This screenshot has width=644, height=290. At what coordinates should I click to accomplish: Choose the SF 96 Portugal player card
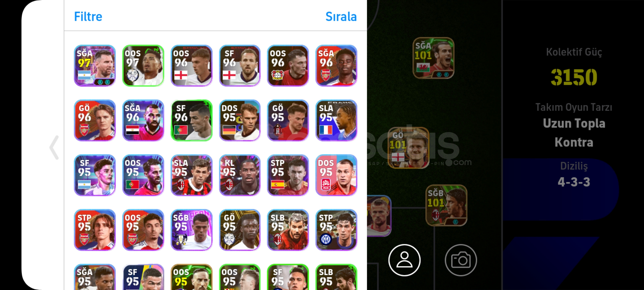(191, 120)
